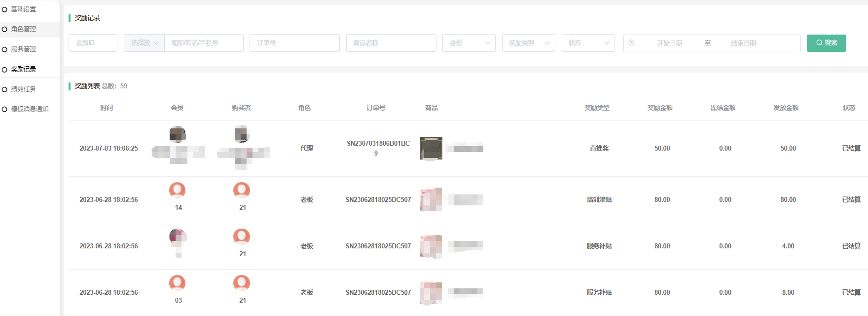The image size is (868, 316).
Task: Open the 身份 identity dropdown
Action: pos(469,43)
